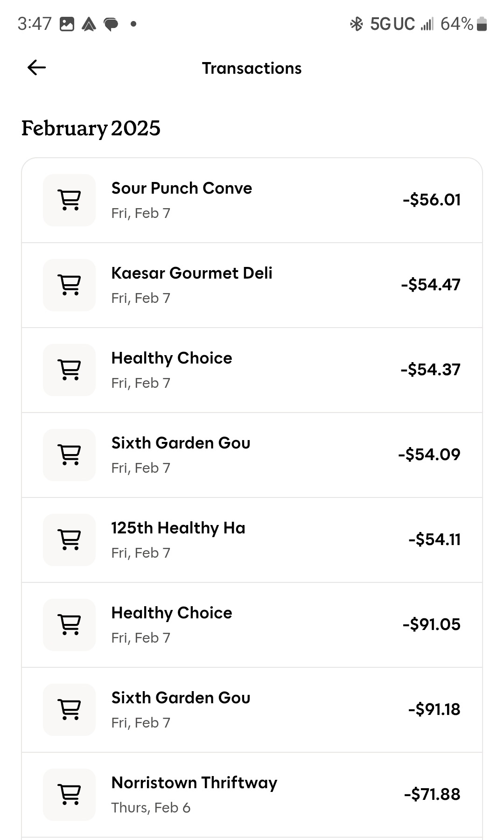The height and width of the screenshot is (840, 504).
Task: Tap cart icon beside 125th Healthy Ha
Action: [x=69, y=540]
